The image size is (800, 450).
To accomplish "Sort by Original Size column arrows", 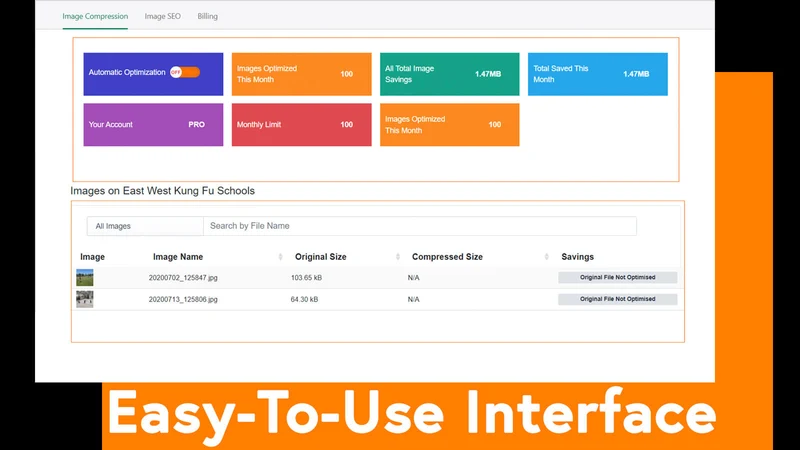I will coord(397,257).
